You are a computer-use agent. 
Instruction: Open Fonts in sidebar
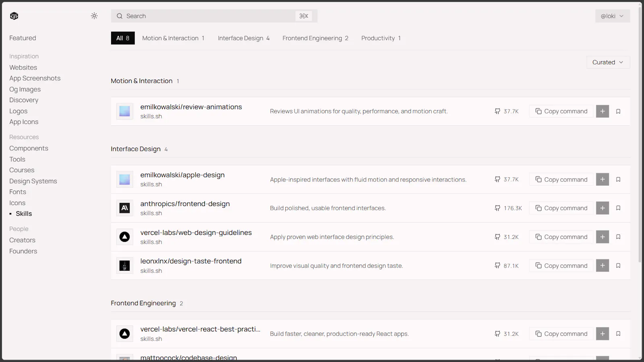pos(18,192)
